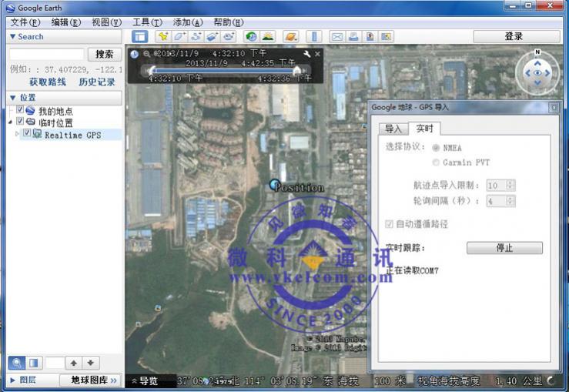The image size is (569, 392).
Task: Click the navigation compass look control
Action: [x=537, y=73]
